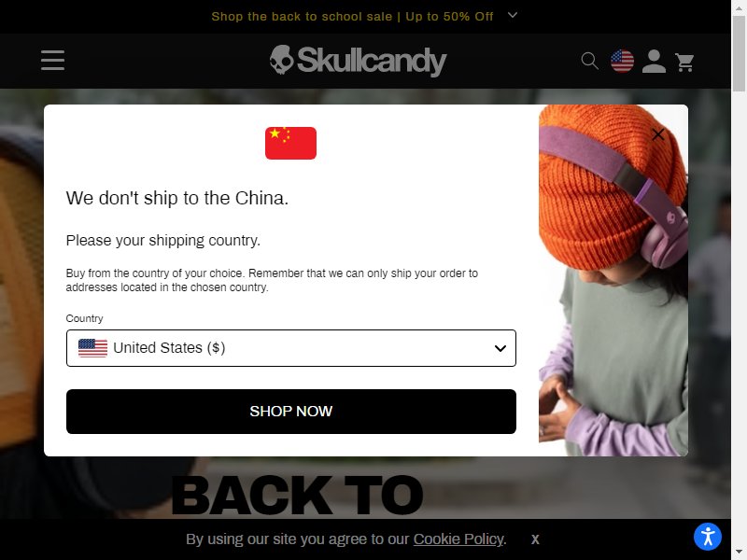The width and height of the screenshot is (747, 560).
Task: Open the accessibility options widget
Action: point(708,536)
